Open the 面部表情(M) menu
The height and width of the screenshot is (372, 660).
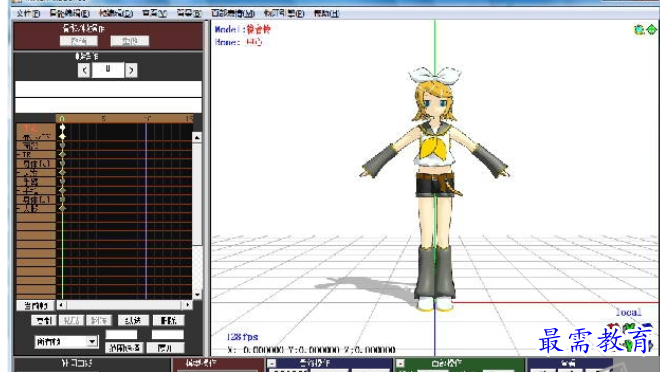pyautogui.click(x=233, y=13)
